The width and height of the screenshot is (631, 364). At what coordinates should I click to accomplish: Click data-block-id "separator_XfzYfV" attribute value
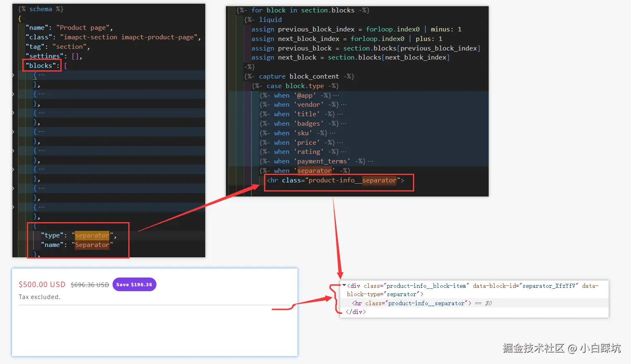549,286
